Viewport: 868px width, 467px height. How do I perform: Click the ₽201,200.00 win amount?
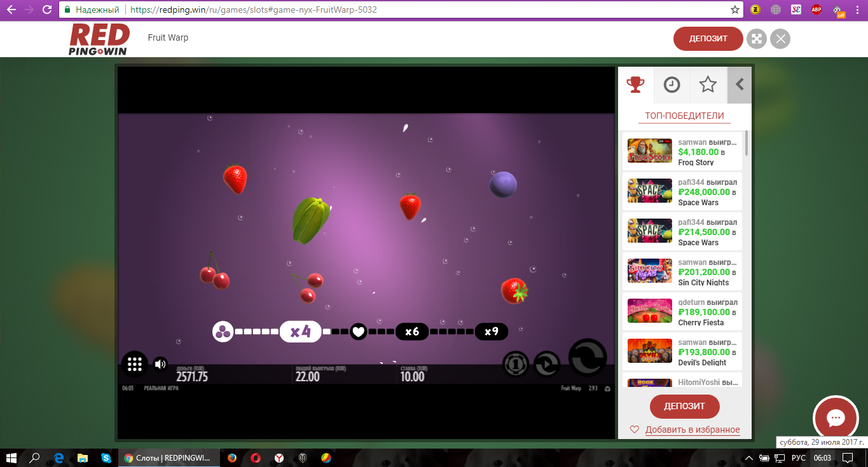(x=704, y=273)
